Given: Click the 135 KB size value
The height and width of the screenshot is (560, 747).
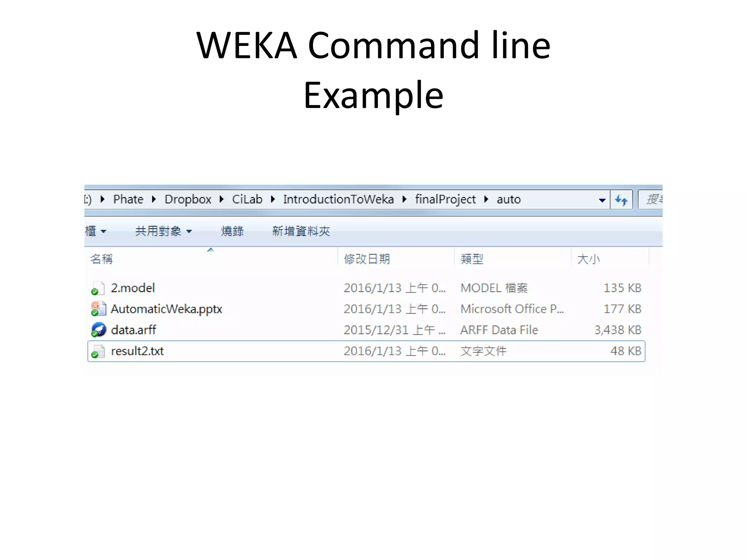Looking at the screenshot, I should pos(622,288).
